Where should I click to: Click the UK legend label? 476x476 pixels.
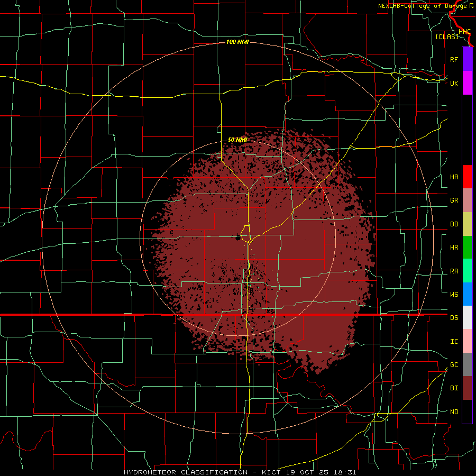tap(454, 83)
